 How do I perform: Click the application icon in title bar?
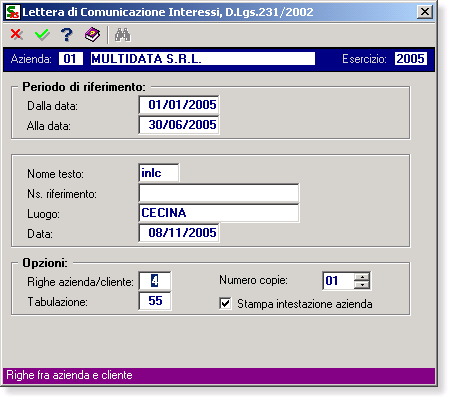13,12
